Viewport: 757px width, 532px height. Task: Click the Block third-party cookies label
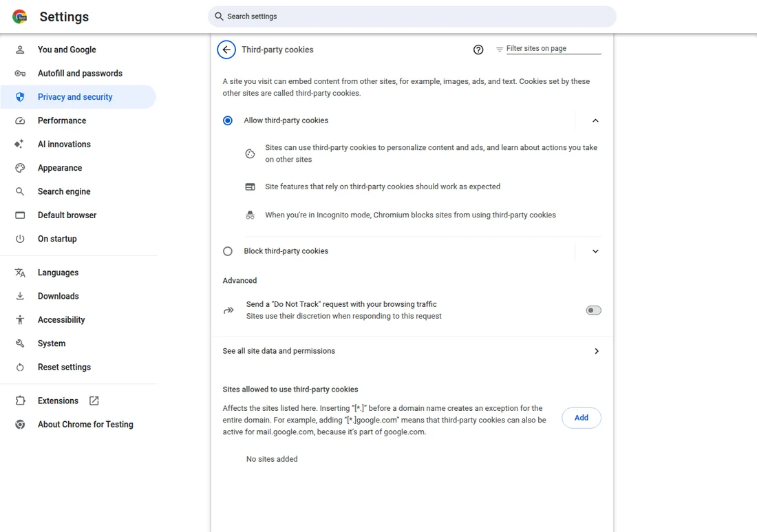286,251
